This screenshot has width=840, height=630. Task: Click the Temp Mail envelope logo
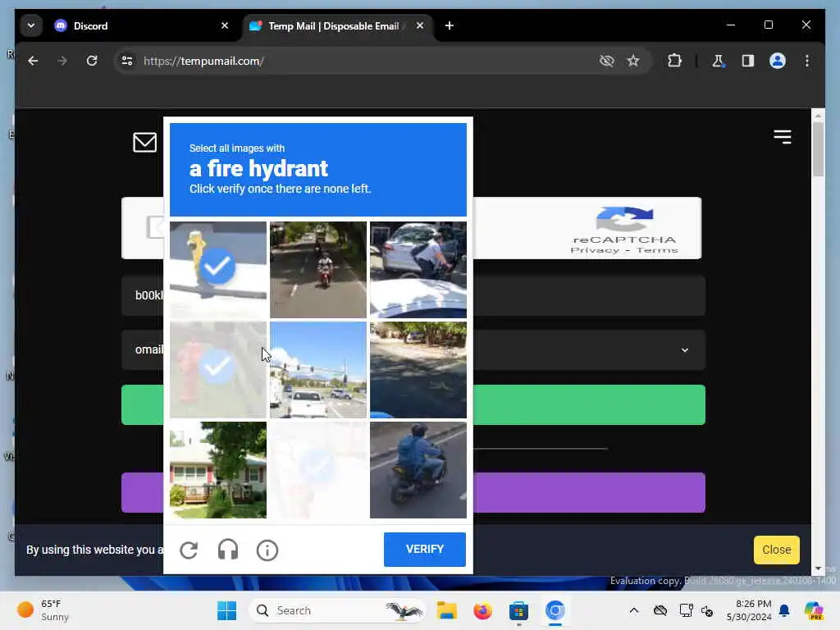[x=144, y=143]
